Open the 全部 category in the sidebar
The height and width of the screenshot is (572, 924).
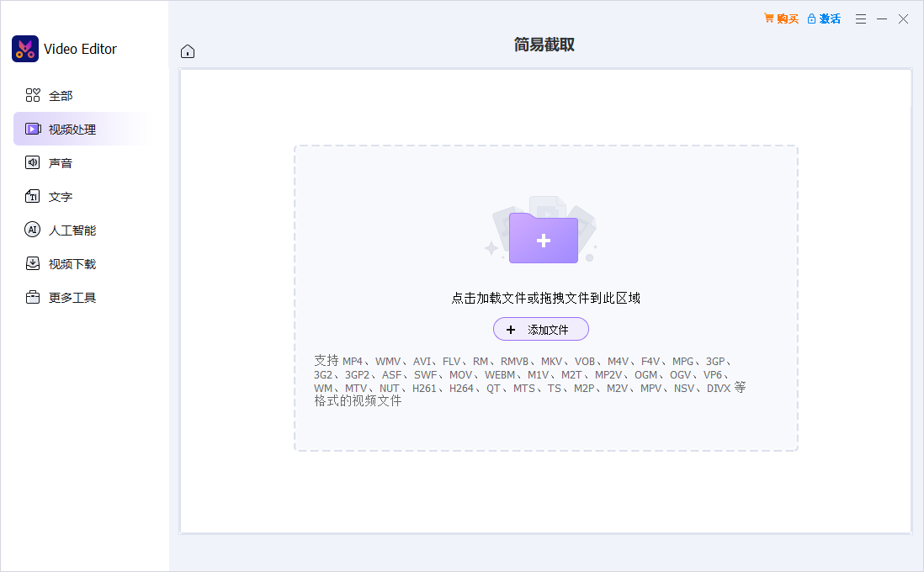click(x=82, y=95)
